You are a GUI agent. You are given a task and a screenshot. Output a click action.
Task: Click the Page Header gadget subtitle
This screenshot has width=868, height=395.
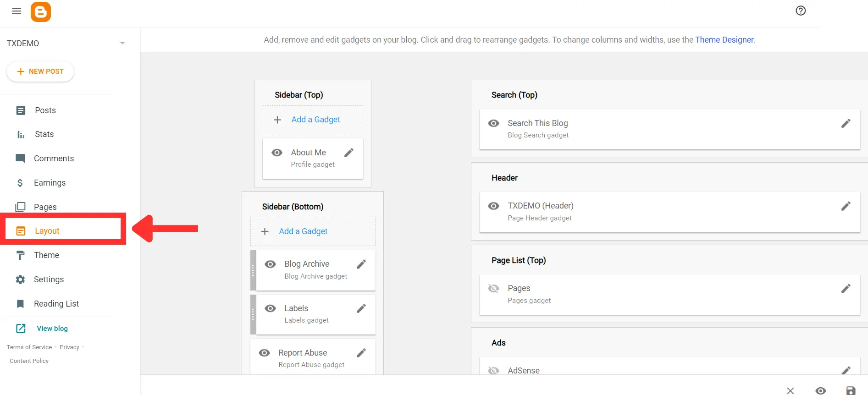click(540, 218)
